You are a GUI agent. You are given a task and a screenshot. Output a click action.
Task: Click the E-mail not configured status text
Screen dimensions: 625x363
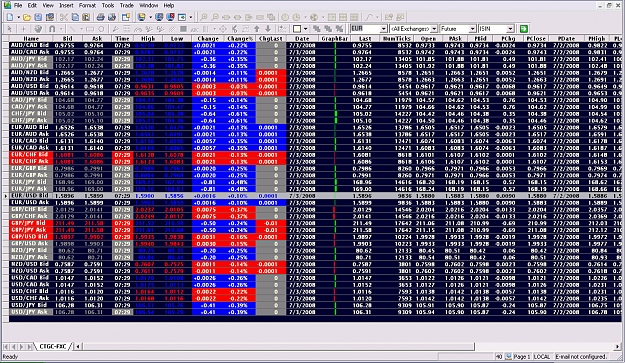(581, 357)
